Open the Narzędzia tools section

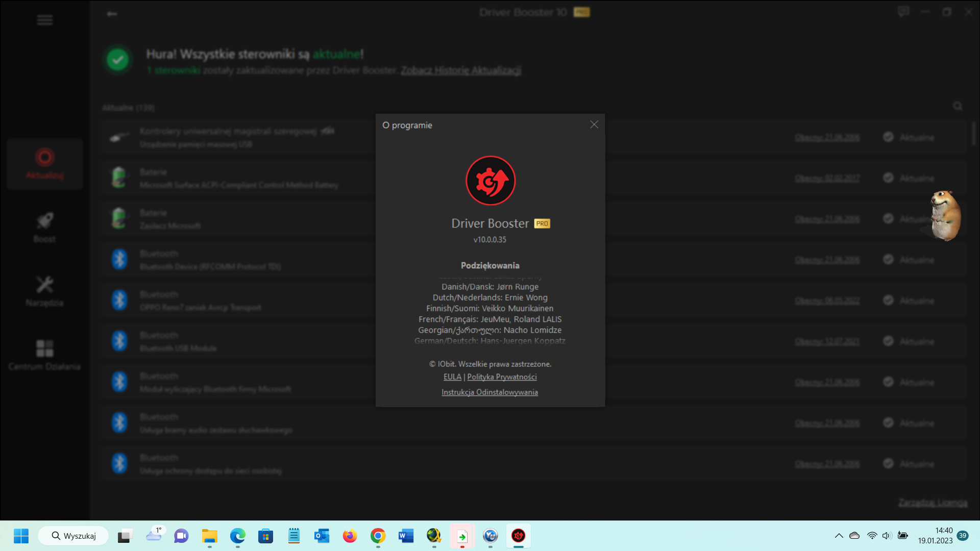45,292
